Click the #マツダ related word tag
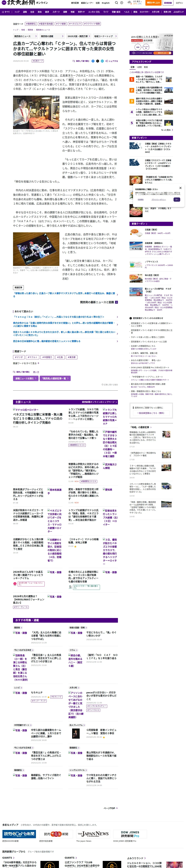 coord(19,357)
